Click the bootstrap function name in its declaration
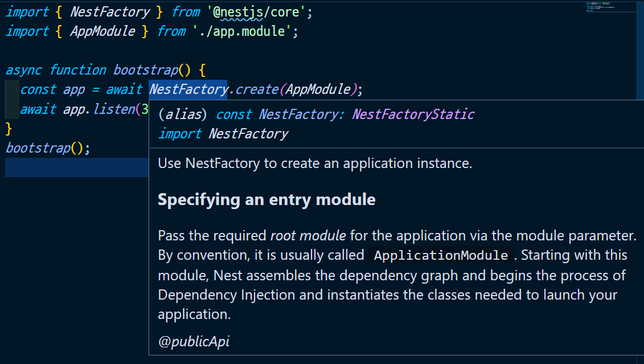This screenshot has height=364, width=644. (146, 70)
